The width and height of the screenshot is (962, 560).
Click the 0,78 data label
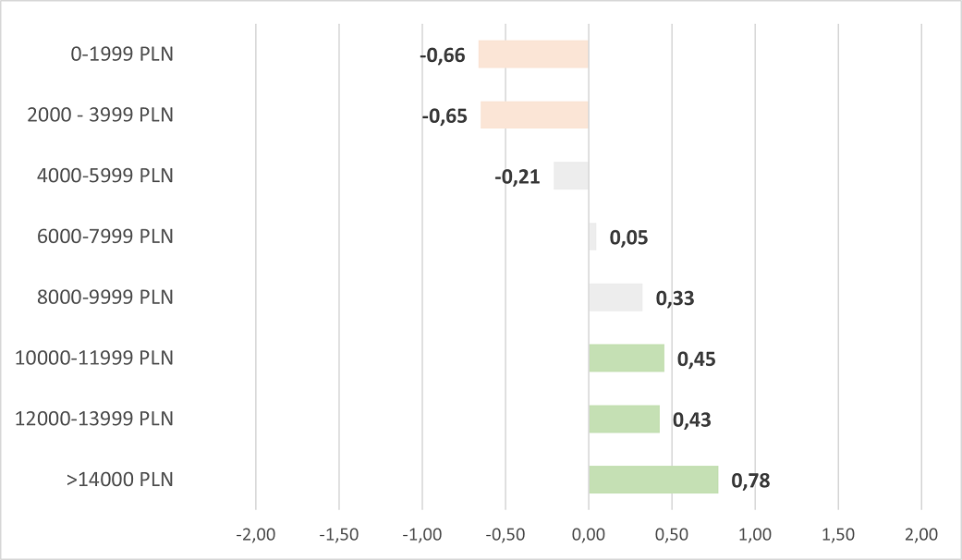click(x=750, y=481)
